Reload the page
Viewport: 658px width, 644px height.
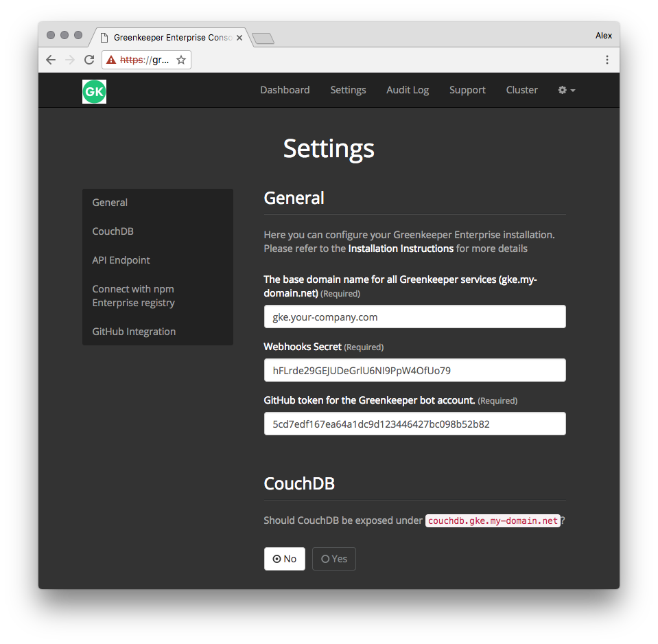pos(89,60)
